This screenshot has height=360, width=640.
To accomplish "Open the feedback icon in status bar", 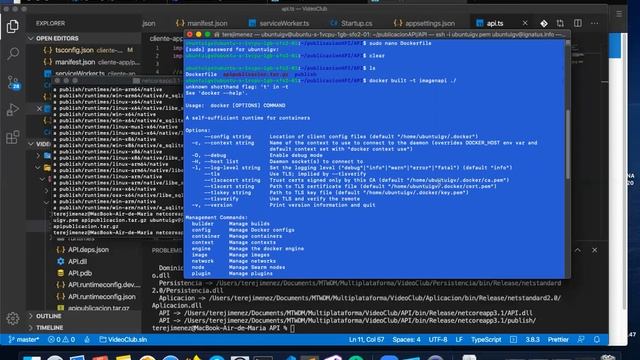I will pos(581,340).
